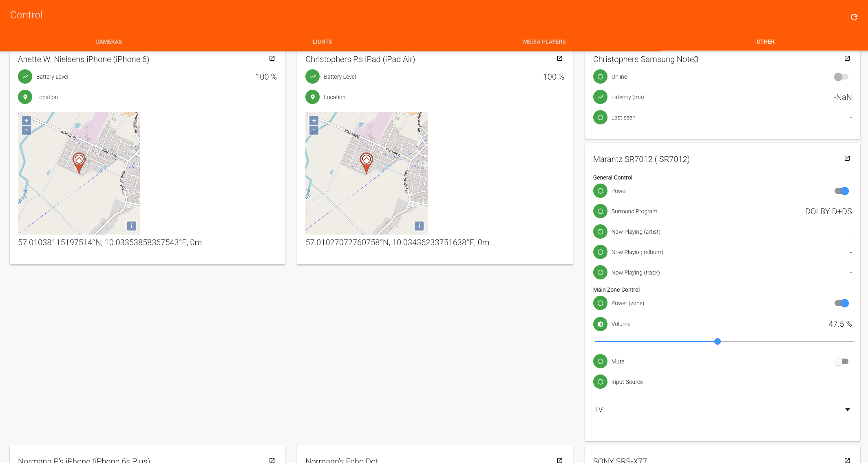Click the map attribution info button on iPad map

pyautogui.click(x=420, y=225)
